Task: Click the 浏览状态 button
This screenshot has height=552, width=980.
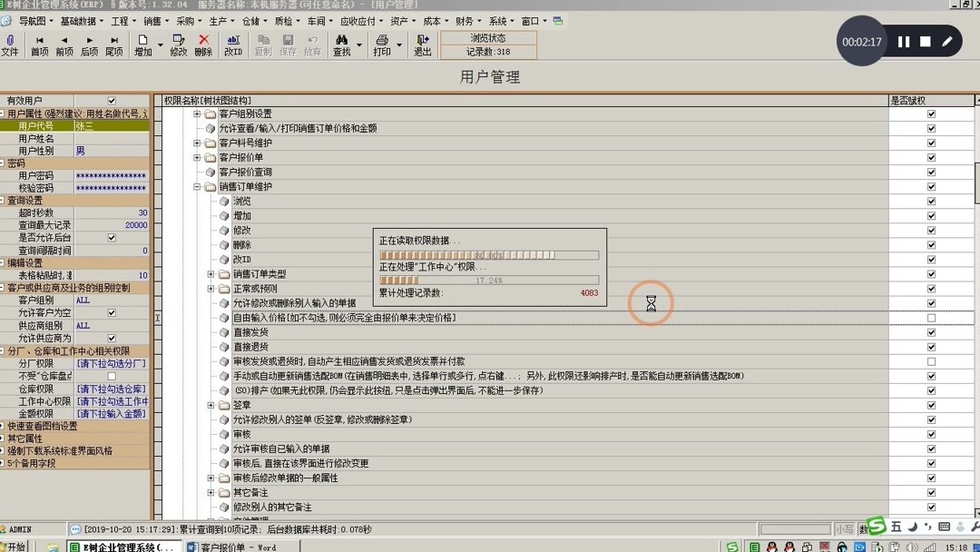Action: coord(486,38)
